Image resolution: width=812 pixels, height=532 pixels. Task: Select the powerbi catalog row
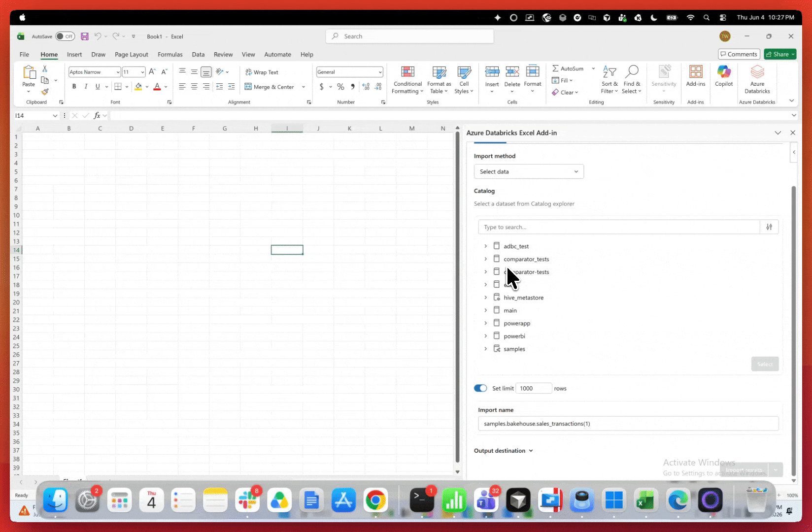(514, 336)
